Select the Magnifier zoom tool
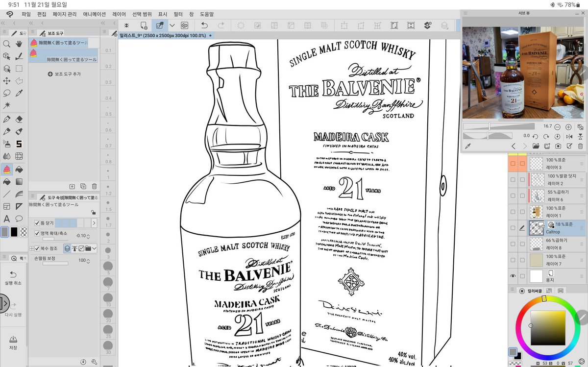588x367 pixels. [x=6, y=44]
